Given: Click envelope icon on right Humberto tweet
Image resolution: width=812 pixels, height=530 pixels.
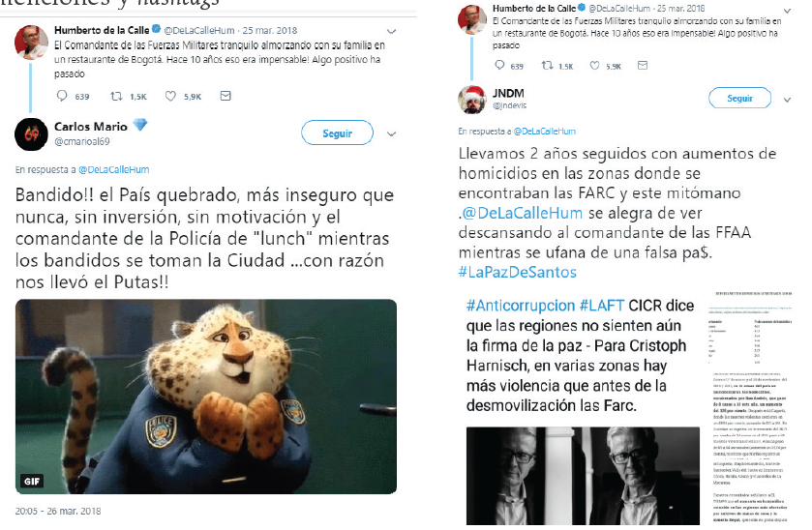Looking at the screenshot, I should 642,65.
